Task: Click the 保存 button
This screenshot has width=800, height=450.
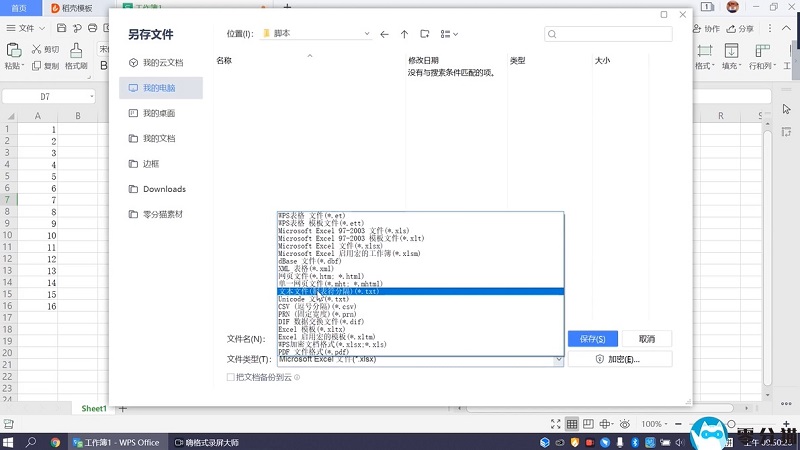Action: coord(593,339)
